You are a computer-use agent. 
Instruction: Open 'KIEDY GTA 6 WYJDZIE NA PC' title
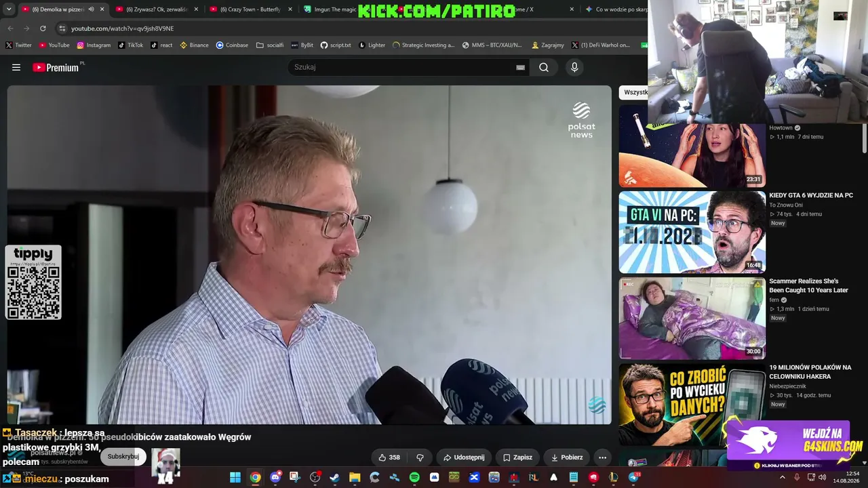811,195
